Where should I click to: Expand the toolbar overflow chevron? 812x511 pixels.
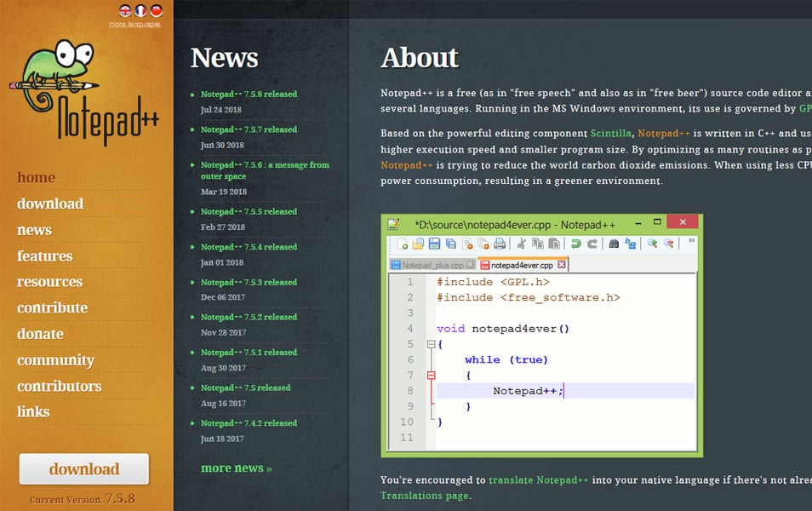(691, 240)
